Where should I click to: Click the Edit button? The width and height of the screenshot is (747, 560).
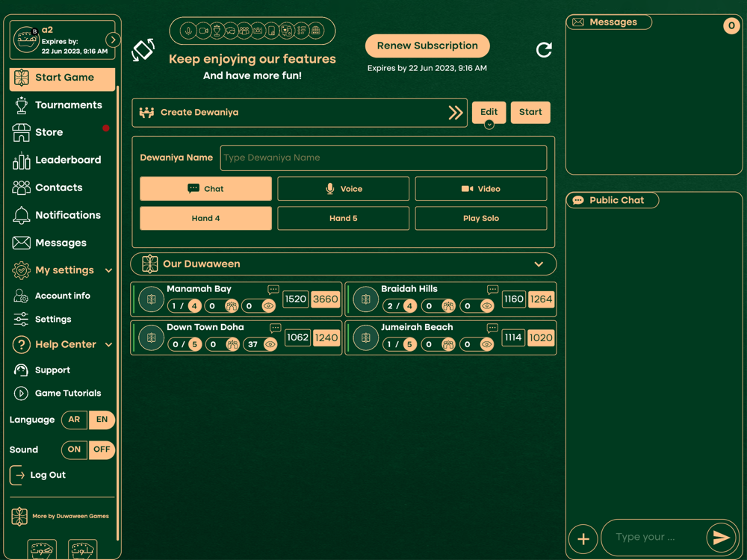click(x=489, y=113)
